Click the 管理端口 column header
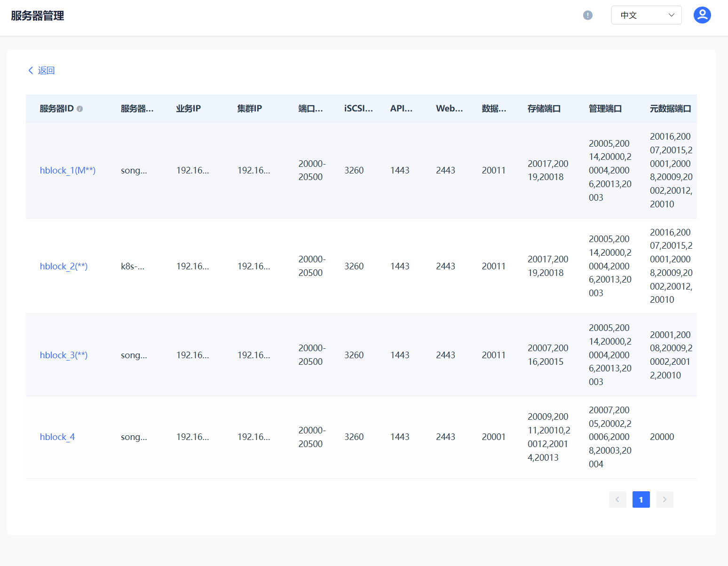 (605, 109)
